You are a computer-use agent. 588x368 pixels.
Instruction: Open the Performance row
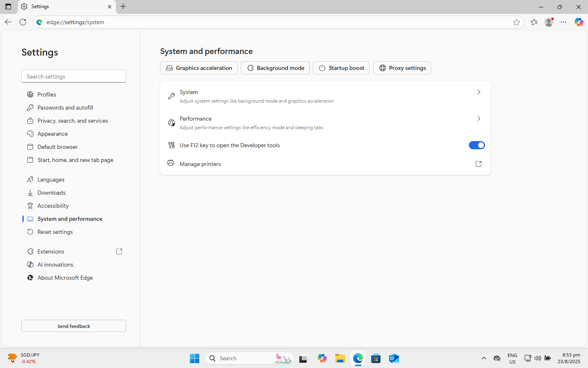(325, 123)
